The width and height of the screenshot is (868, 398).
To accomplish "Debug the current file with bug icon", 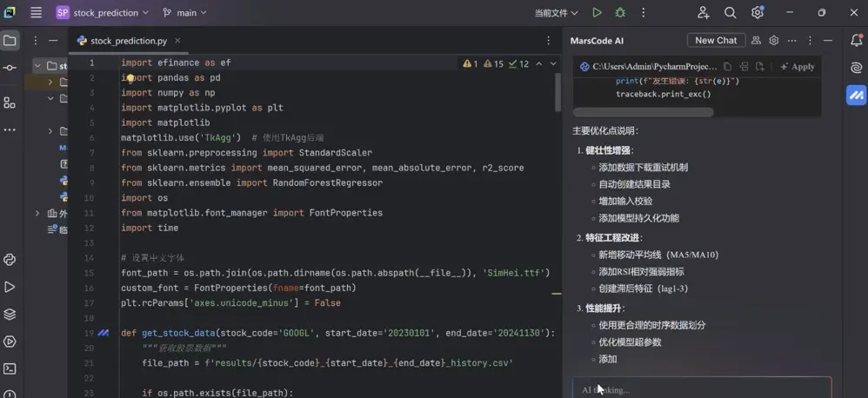I will (x=620, y=12).
